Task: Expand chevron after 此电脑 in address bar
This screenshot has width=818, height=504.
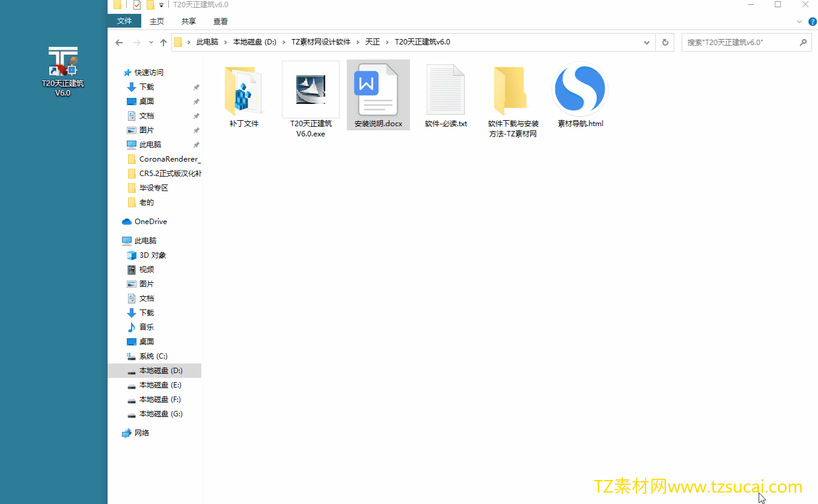Action: click(227, 43)
